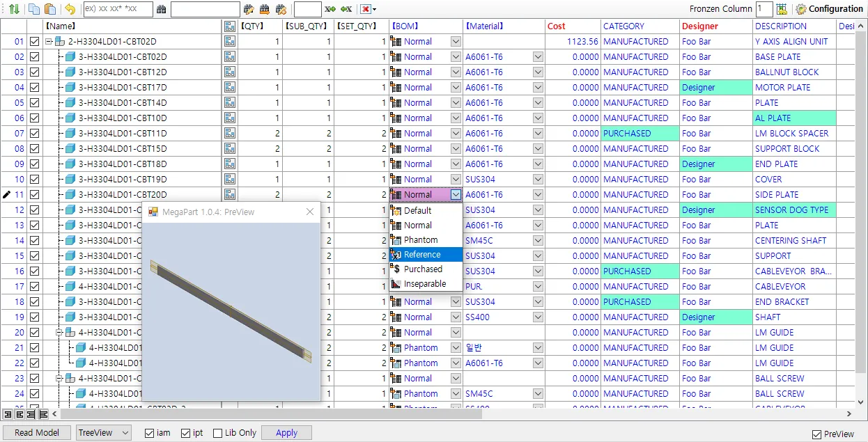Click the Read Model button
This screenshot has width=868, height=442.
tap(37, 432)
